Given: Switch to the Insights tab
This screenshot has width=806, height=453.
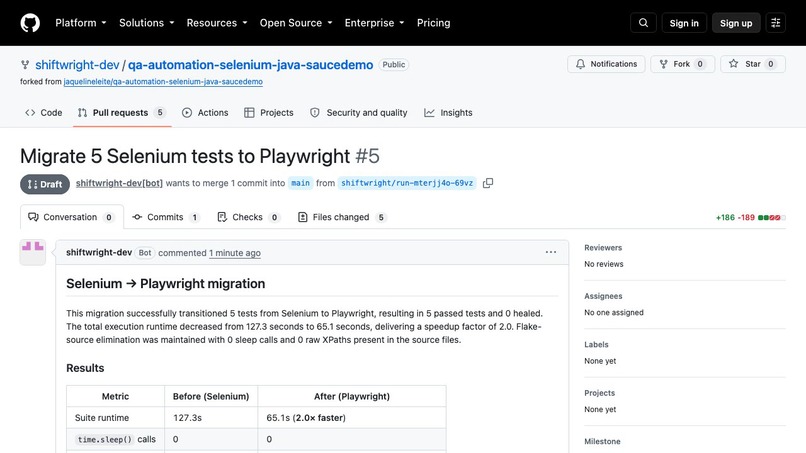Looking at the screenshot, I should [448, 113].
